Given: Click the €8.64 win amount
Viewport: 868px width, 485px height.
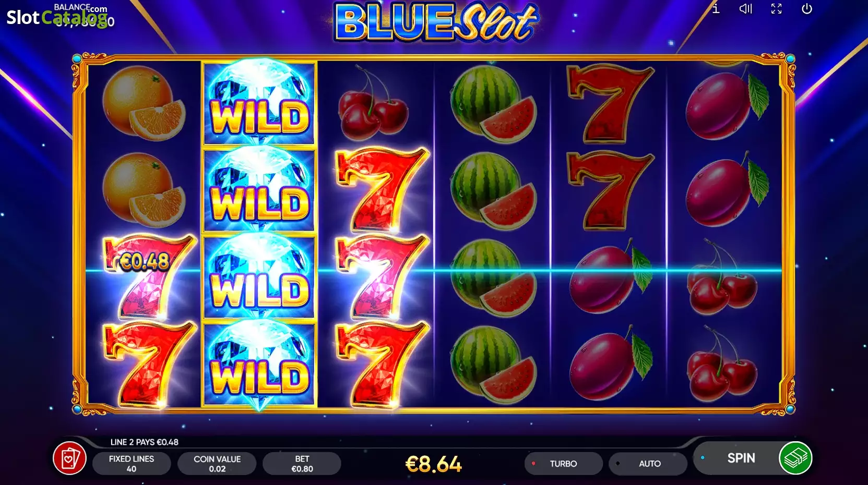Looking at the screenshot, I should [x=434, y=464].
